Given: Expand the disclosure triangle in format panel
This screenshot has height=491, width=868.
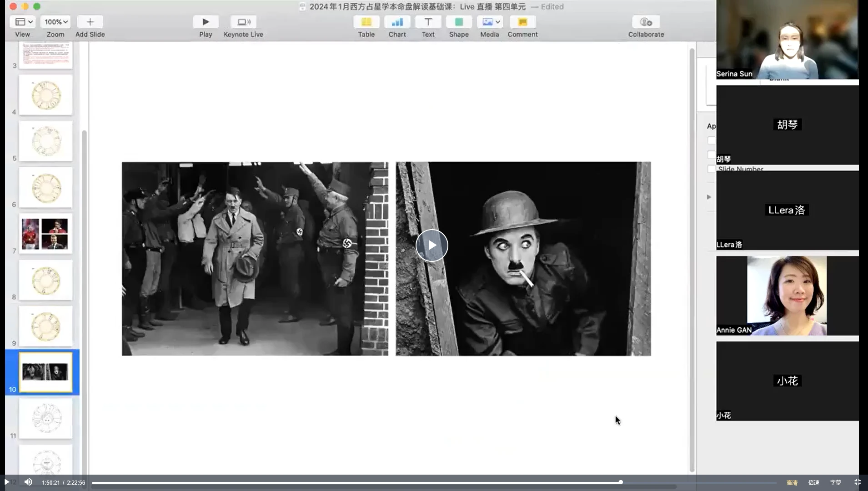Looking at the screenshot, I should [709, 197].
